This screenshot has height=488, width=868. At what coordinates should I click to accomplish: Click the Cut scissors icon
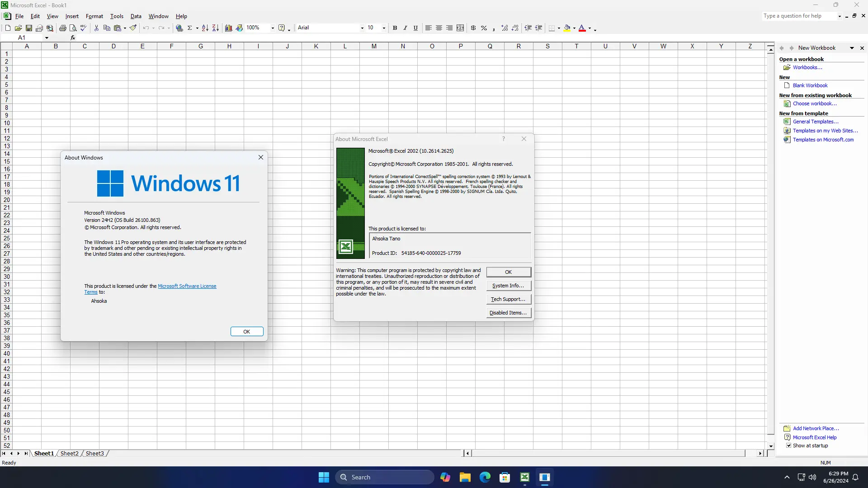(x=96, y=28)
